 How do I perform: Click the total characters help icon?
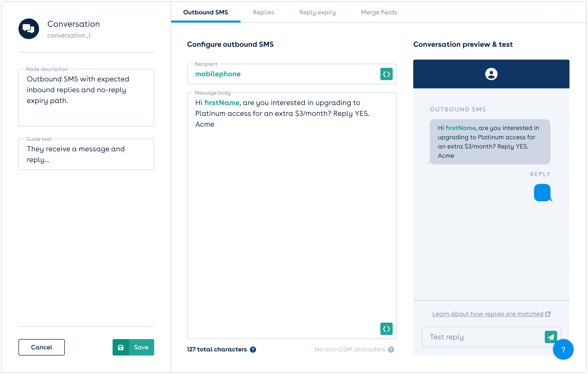click(253, 349)
